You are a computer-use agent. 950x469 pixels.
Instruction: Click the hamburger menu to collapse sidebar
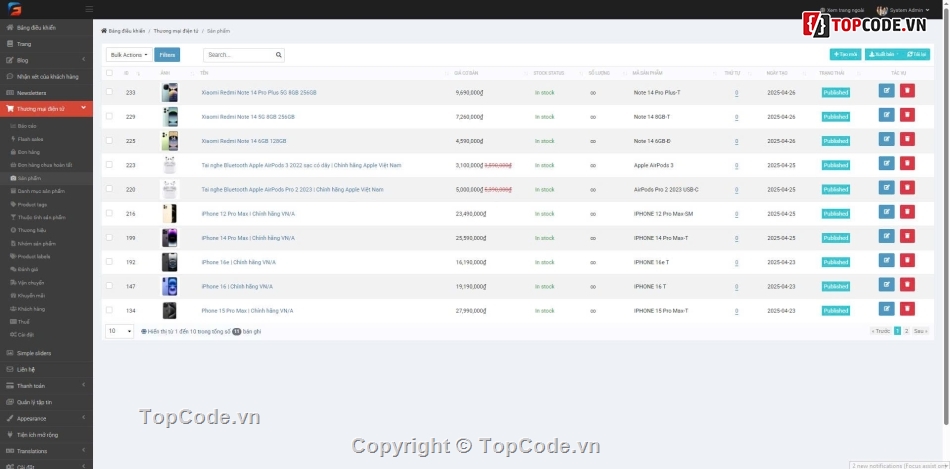pyautogui.click(x=90, y=9)
